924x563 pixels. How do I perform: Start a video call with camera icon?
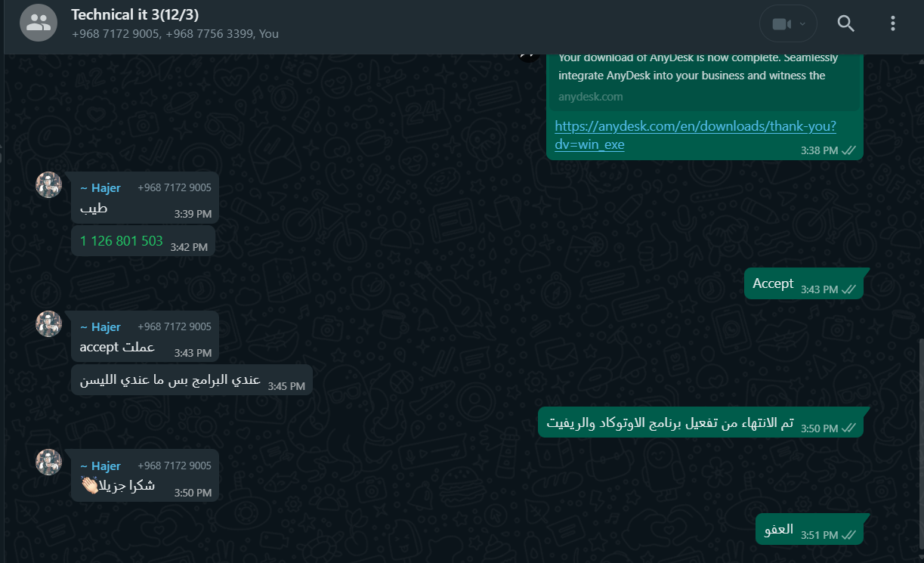coord(781,24)
